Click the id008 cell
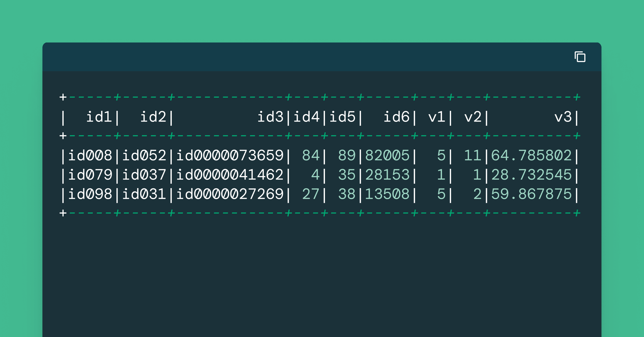Viewport: 644px width, 337px height. [x=90, y=156]
